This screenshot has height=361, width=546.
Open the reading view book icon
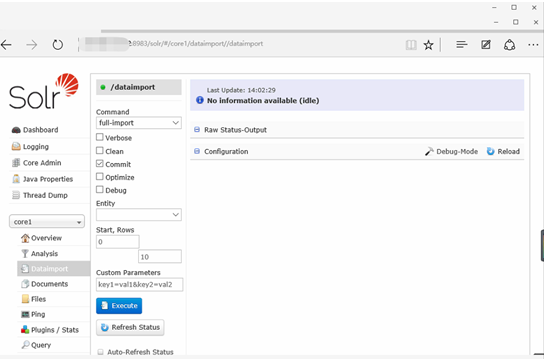coord(411,45)
